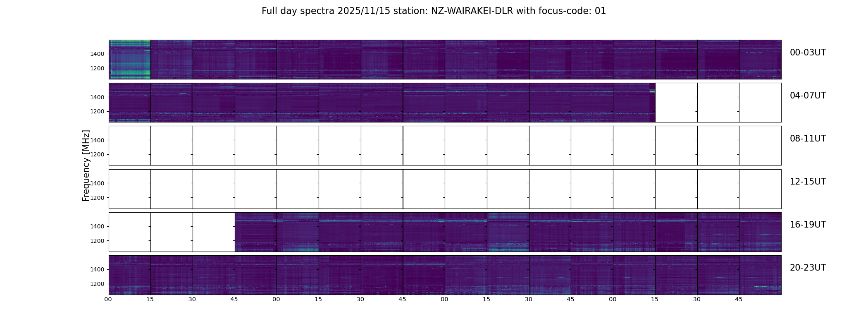Viewport: 868px width, 331px height.
Task: Select the "00-03UT" row label
Action: click(x=808, y=53)
